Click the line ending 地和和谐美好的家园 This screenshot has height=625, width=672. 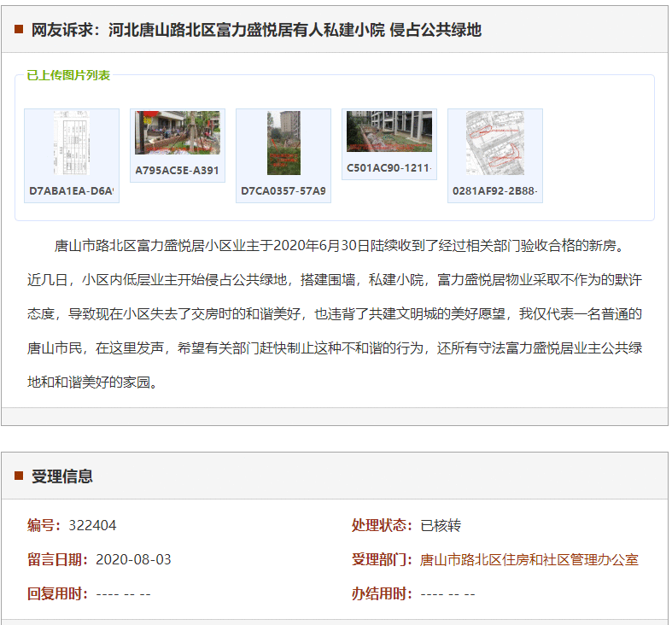pyautogui.click(x=92, y=382)
